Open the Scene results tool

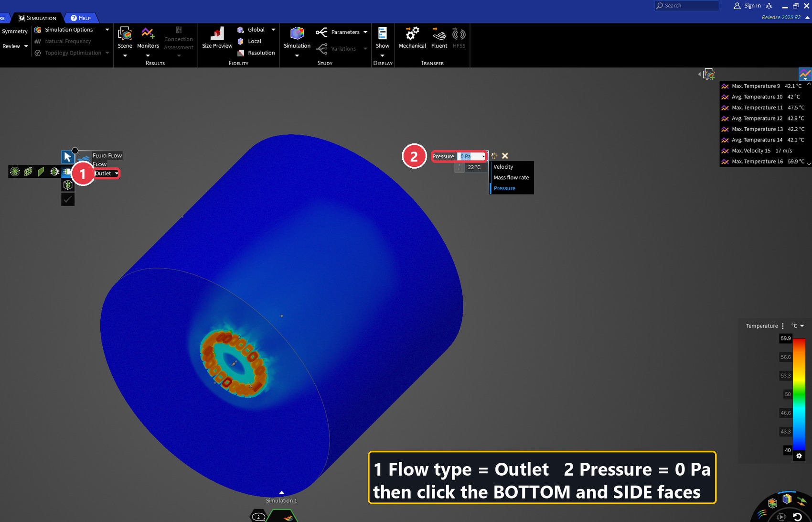(125, 38)
